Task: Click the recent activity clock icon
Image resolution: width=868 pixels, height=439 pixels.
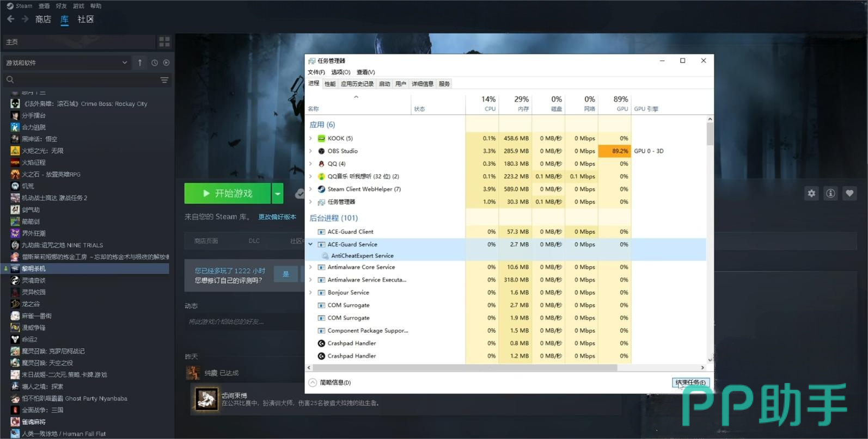Action: click(x=155, y=63)
